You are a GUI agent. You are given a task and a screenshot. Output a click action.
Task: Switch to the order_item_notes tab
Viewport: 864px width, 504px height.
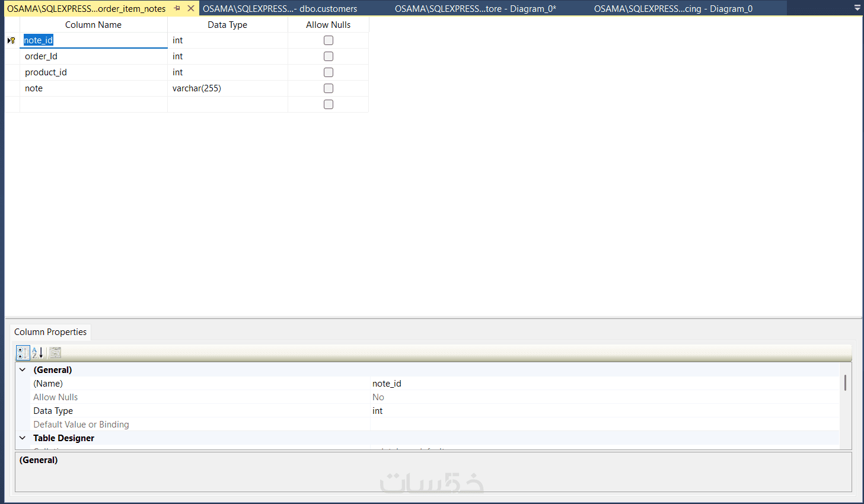pos(87,9)
